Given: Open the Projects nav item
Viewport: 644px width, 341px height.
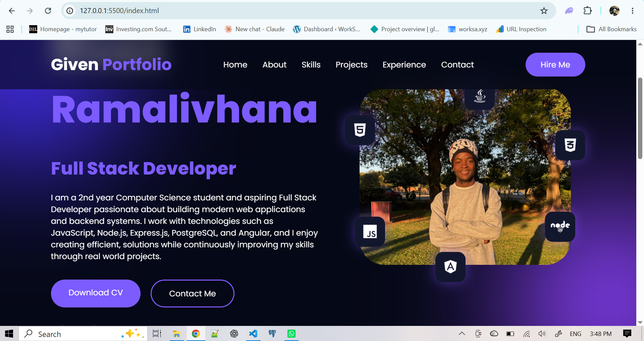Looking at the screenshot, I should tap(352, 65).
